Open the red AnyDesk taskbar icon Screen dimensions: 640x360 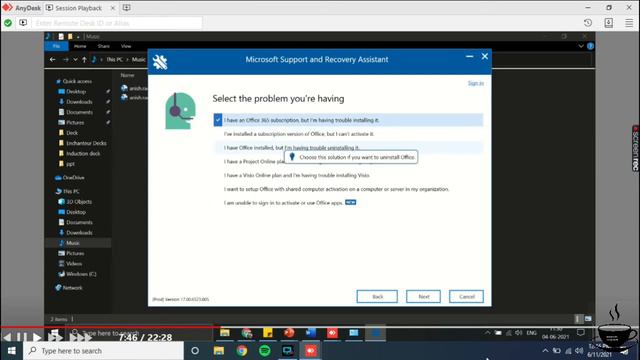click(x=311, y=351)
